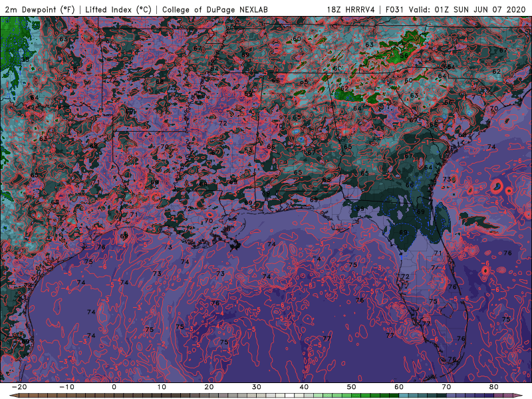The width and height of the screenshot is (532, 399).
Task: Pick the dark green colorbar segment before 60
Action: pyautogui.click(x=394, y=396)
